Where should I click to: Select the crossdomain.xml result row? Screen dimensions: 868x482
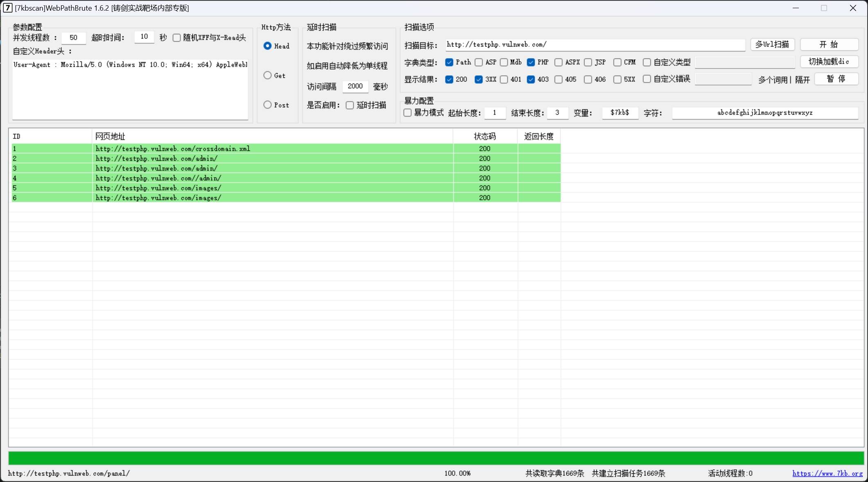pyautogui.click(x=172, y=149)
